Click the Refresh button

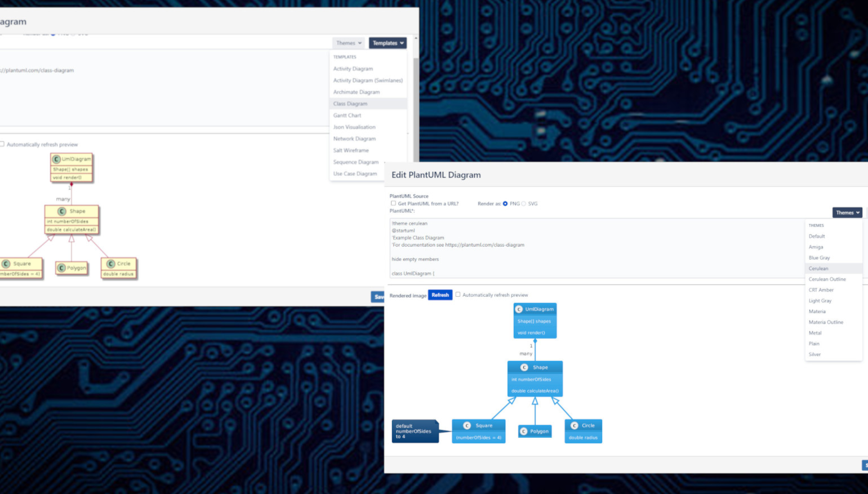coord(440,295)
